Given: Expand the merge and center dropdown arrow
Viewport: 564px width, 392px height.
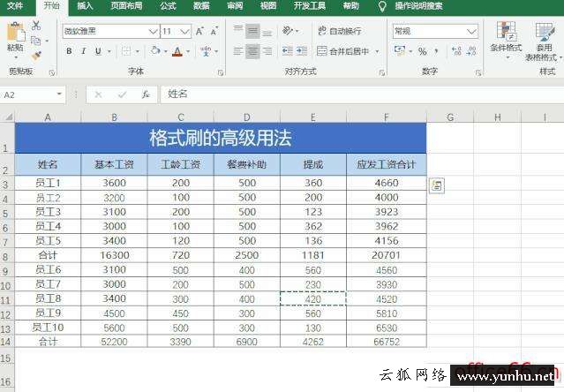Looking at the screenshot, I should tap(377, 51).
